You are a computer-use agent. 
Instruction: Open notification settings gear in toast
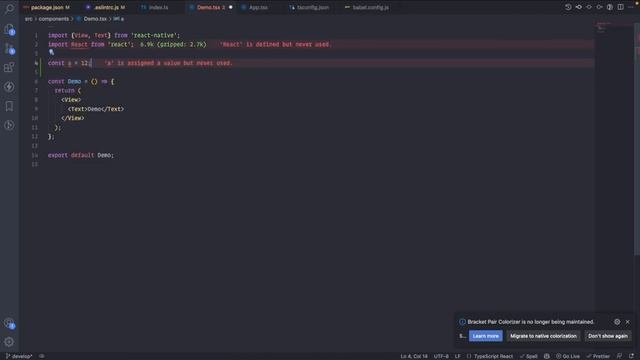(617, 322)
